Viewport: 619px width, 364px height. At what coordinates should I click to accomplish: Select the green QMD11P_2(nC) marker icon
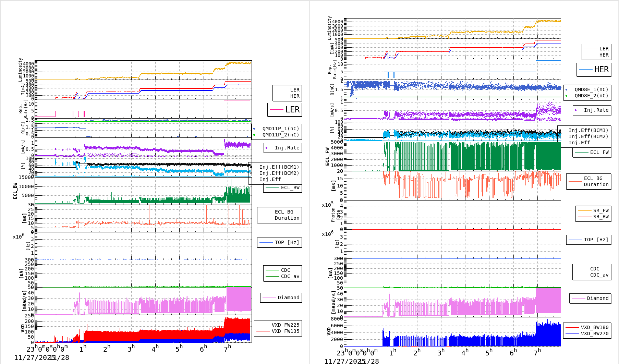(x=255, y=135)
